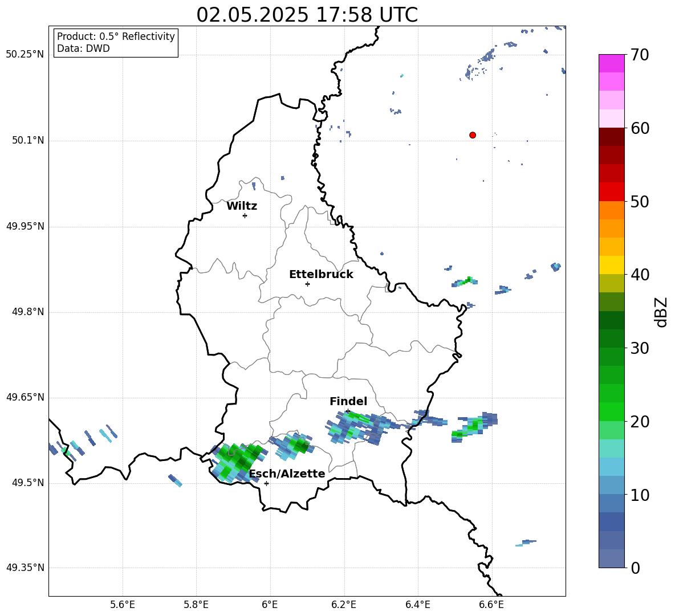Click the 49.35°N latitude label
Viewport: 675px width, 616px height.
click(x=25, y=568)
